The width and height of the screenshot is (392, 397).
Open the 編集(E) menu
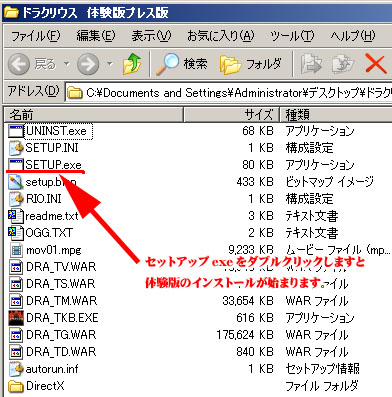[x=96, y=35]
